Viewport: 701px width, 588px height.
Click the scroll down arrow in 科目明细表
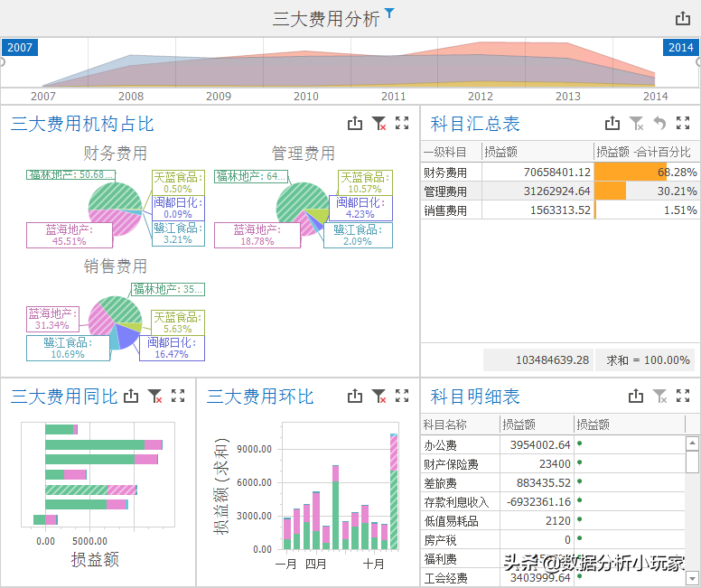coord(692,577)
